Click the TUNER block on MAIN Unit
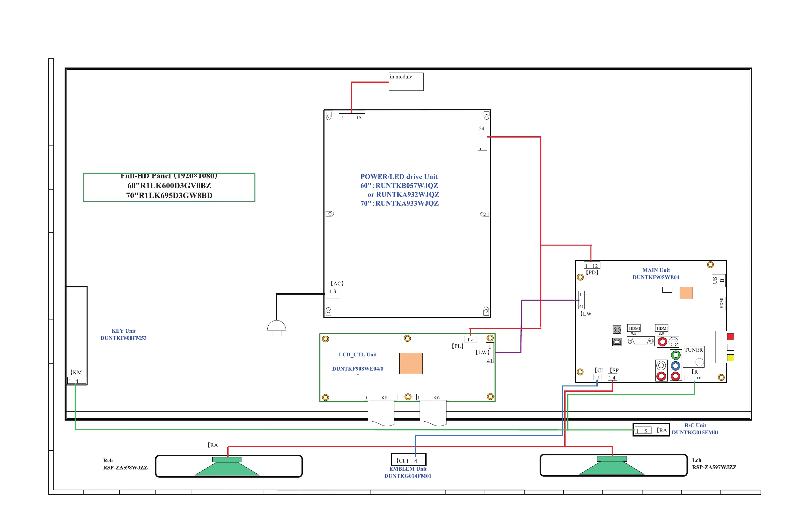The height and width of the screenshot is (525, 812). pyautogui.click(x=694, y=357)
